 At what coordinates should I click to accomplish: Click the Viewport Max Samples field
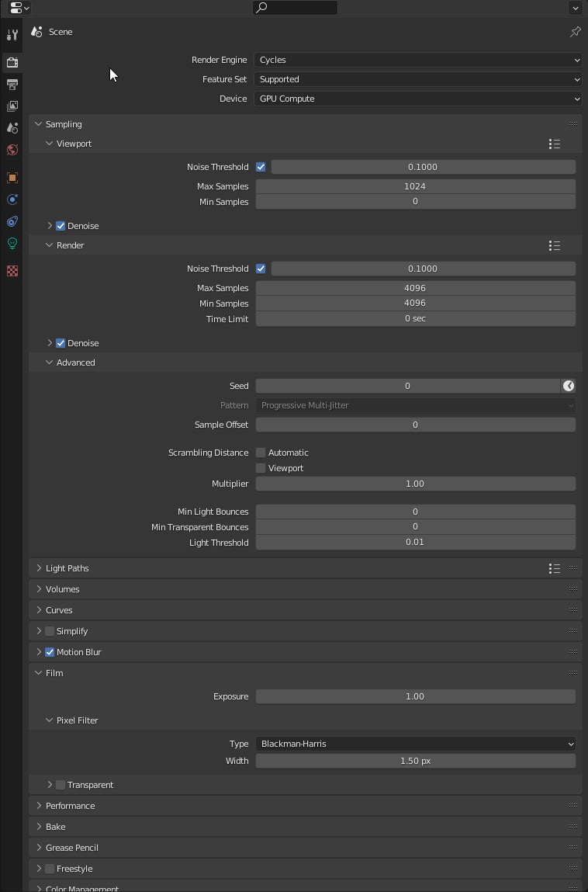pos(415,186)
